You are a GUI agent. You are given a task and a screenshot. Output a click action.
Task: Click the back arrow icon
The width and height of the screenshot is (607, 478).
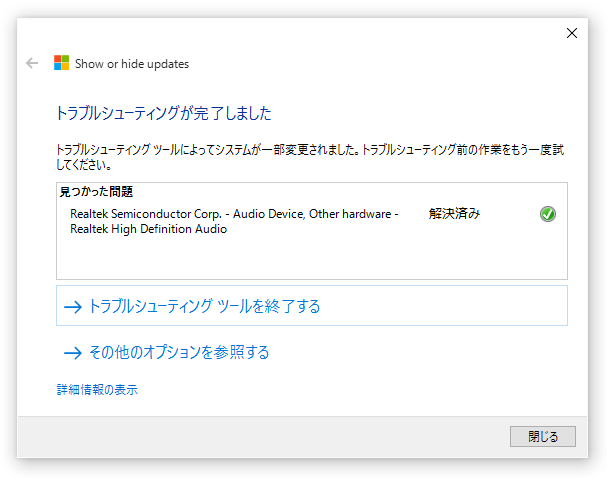tap(32, 63)
